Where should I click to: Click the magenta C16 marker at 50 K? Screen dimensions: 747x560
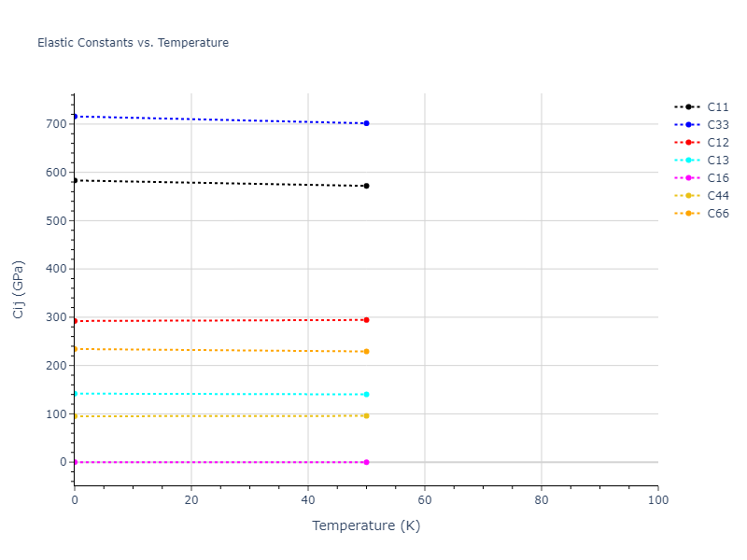(366, 462)
